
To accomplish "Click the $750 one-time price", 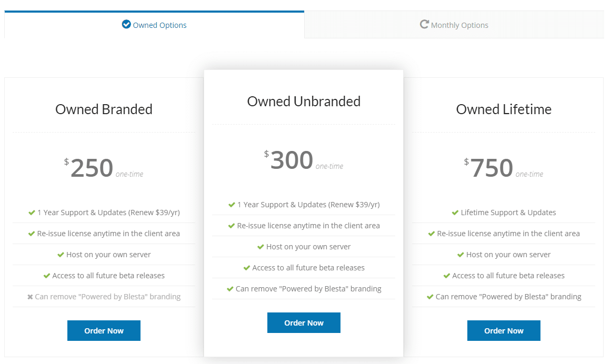I will (492, 168).
